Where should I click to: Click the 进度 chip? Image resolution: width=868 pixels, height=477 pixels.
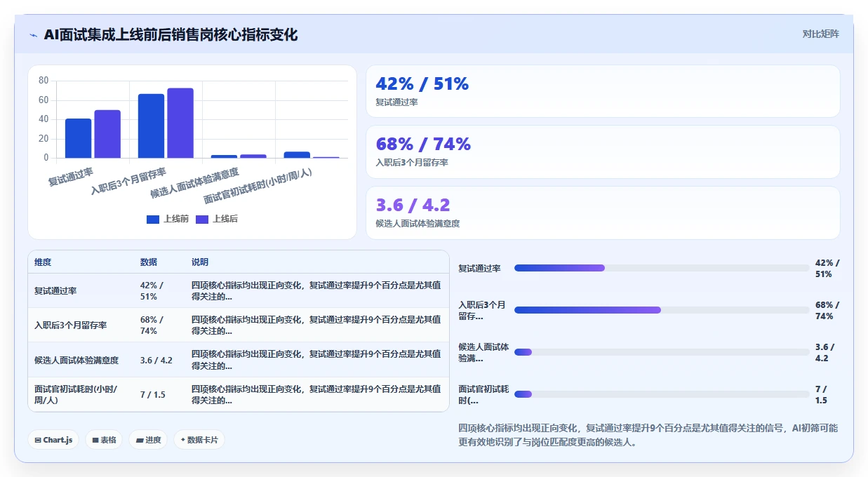pos(148,440)
